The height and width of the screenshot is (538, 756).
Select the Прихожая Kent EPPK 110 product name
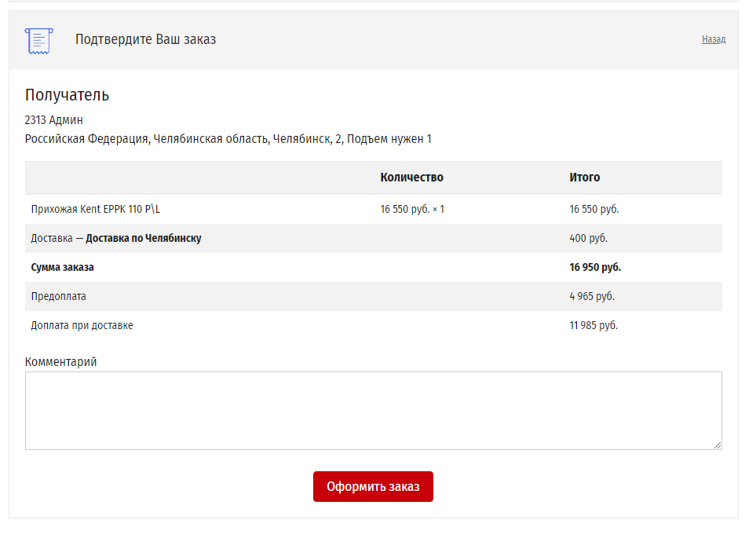click(x=100, y=209)
